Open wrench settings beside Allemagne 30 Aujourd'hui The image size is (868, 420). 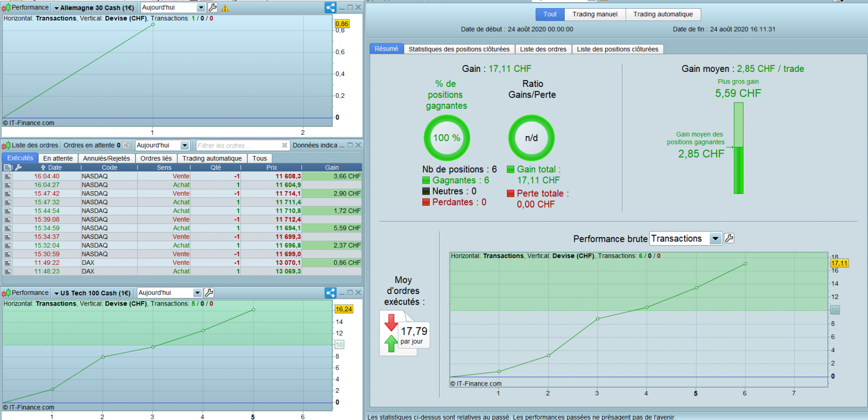pos(213,8)
